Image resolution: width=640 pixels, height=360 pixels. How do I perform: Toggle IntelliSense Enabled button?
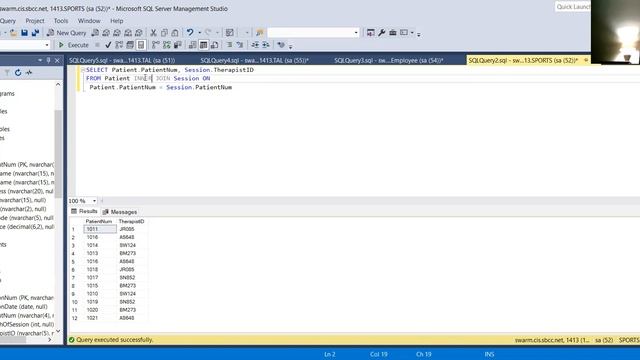(x=141, y=45)
